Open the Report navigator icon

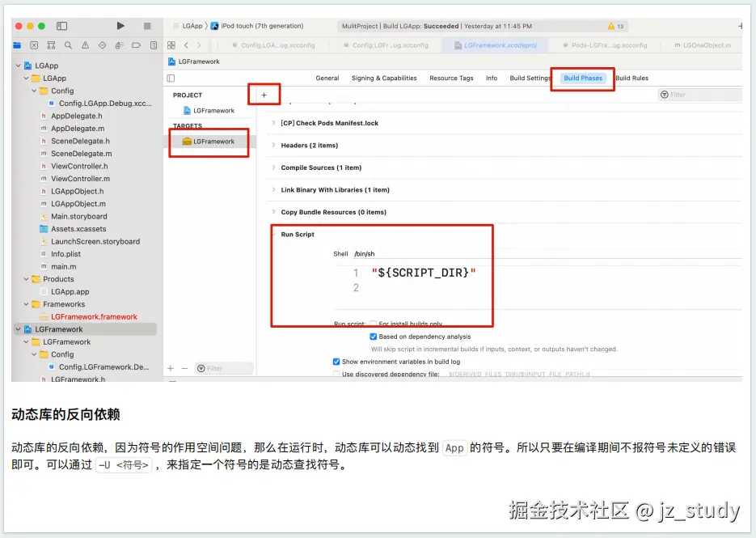tap(154, 45)
